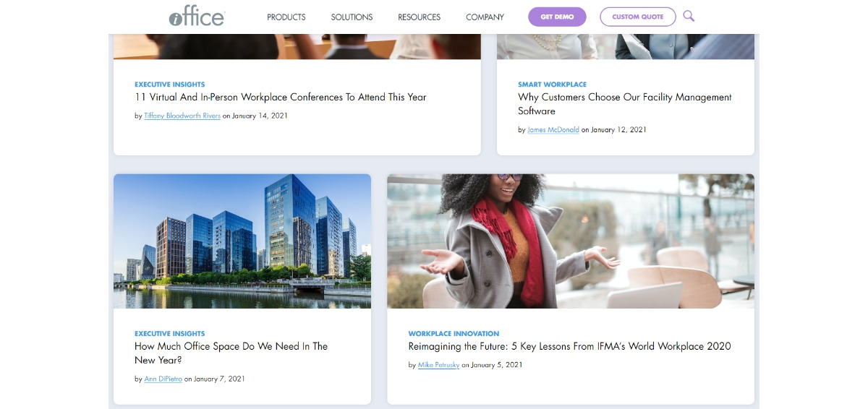
Task: View author Mike Petrusky's profile
Action: [x=438, y=366]
